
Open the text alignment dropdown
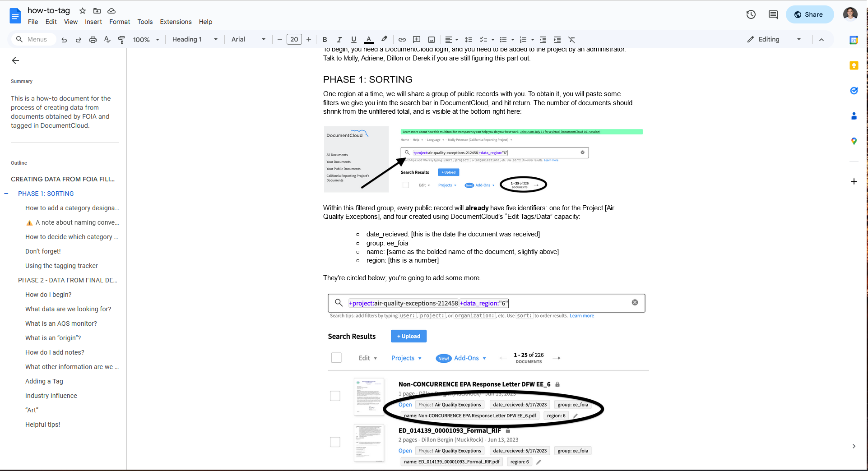click(x=451, y=40)
